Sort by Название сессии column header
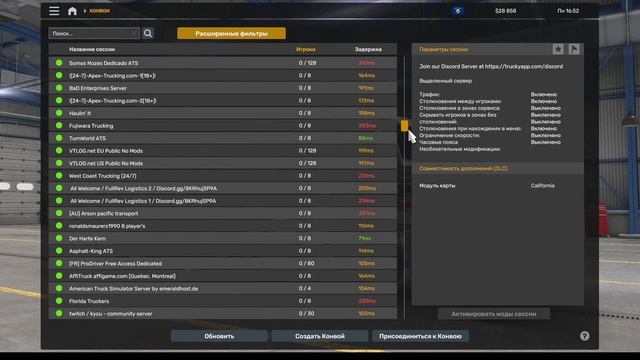This screenshot has width=640, height=360. tap(92, 49)
